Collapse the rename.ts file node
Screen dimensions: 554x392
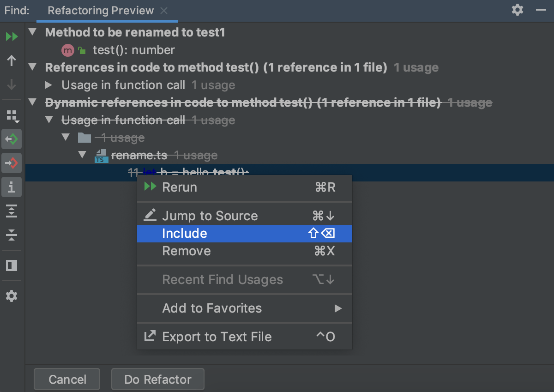pyautogui.click(x=82, y=155)
